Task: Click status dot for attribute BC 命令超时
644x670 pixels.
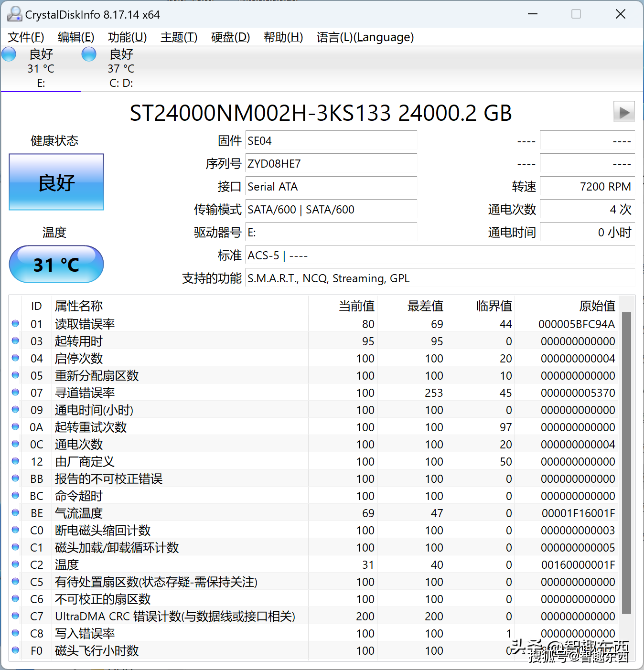Action: (x=15, y=496)
